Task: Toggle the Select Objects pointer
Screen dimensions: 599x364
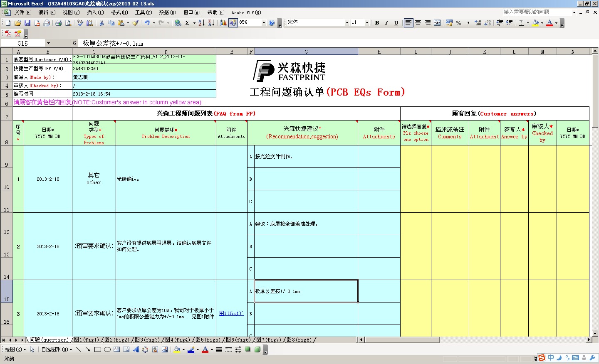Action: pos(32,349)
